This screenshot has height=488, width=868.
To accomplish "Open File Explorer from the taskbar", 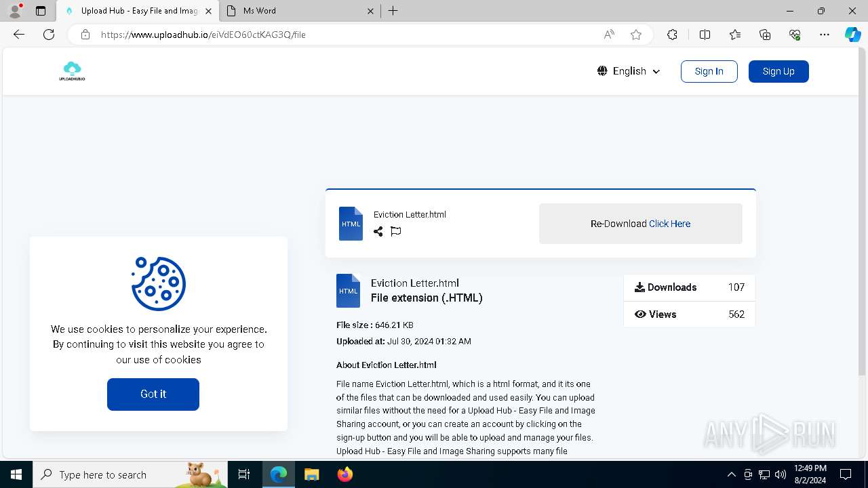I will (x=311, y=474).
